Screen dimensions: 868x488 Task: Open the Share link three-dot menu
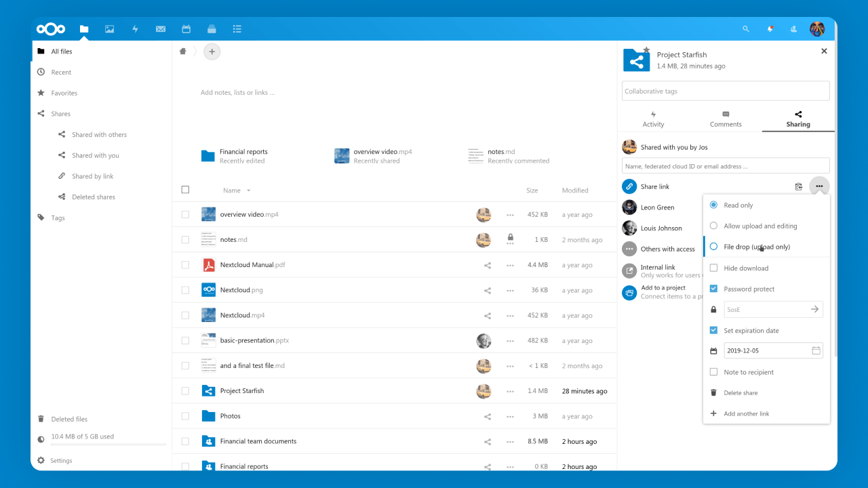pos(819,186)
